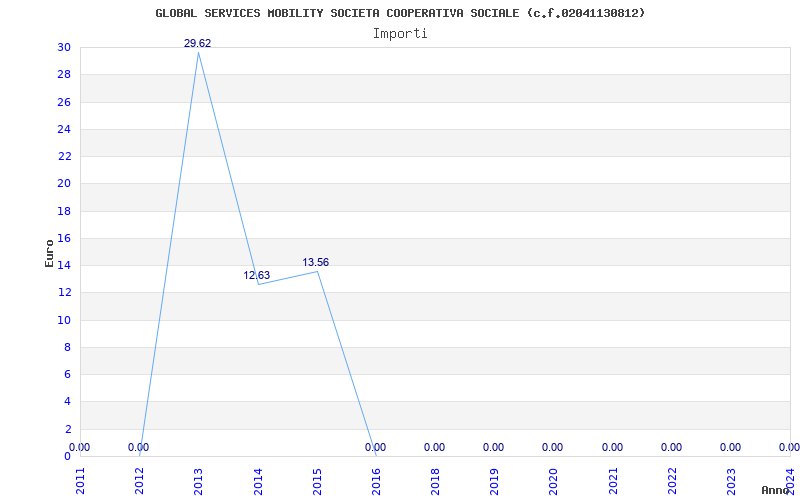The width and height of the screenshot is (800, 500).
Task: Select the 12.63 data label
Action: (x=257, y=276)
